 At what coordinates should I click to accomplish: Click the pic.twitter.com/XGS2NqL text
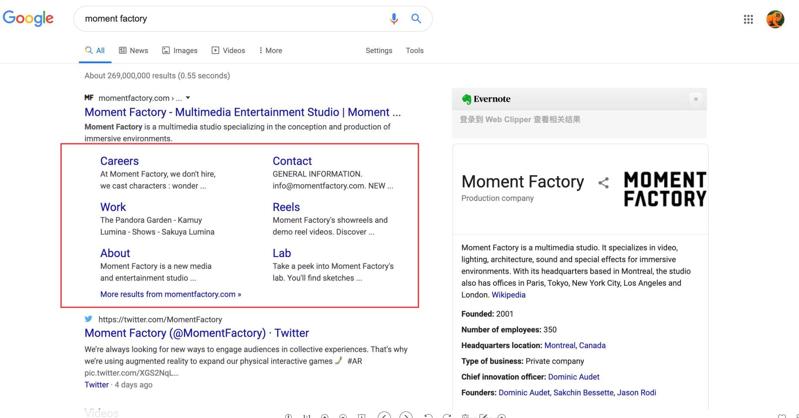[131, 373]
